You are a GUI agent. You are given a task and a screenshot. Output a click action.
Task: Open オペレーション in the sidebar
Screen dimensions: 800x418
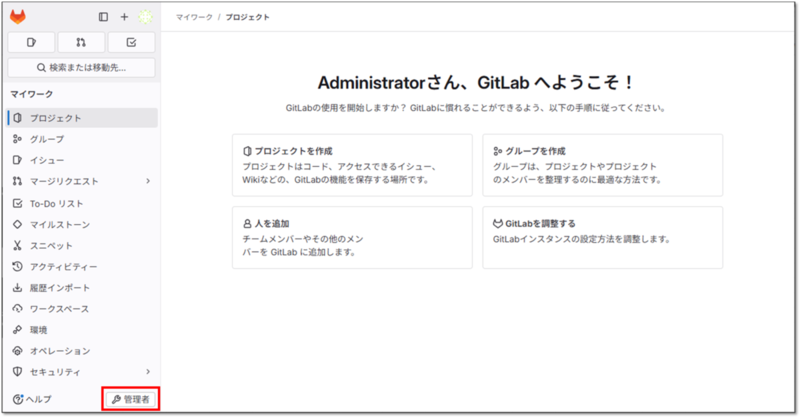click(x=83, y=351)
